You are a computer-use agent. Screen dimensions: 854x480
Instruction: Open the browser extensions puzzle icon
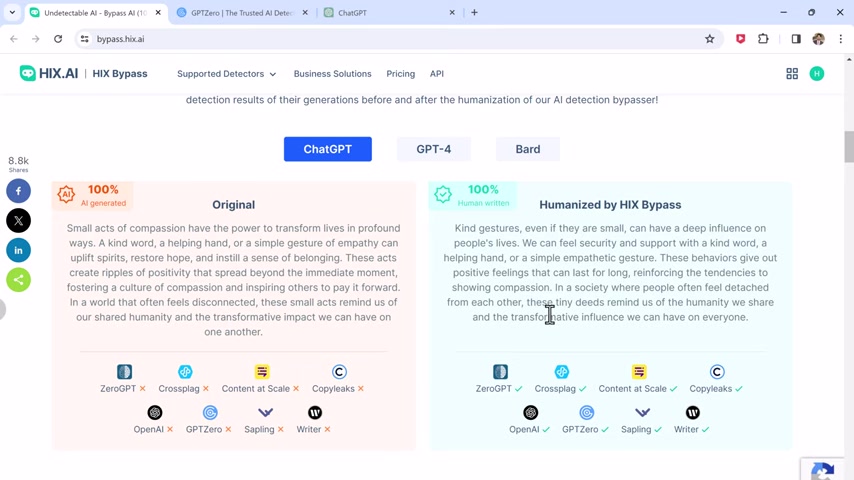coord(763,39)
